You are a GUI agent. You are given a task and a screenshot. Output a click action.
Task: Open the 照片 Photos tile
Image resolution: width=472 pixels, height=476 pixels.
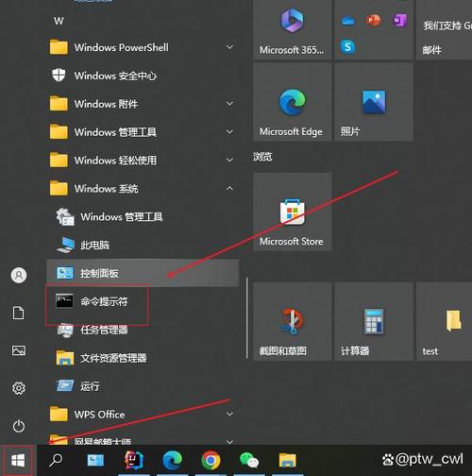tap(374, 102)
